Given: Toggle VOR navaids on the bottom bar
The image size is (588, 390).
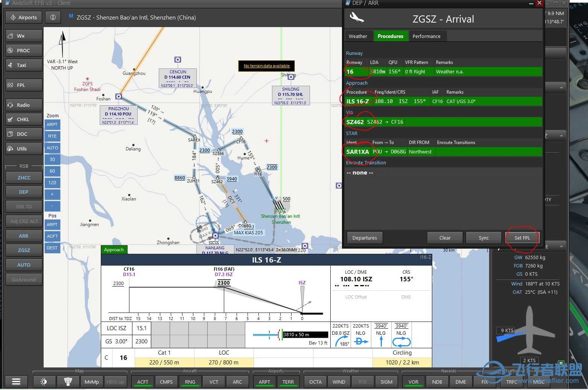Looking at the screenshot, I should click(x=413, y=381).
